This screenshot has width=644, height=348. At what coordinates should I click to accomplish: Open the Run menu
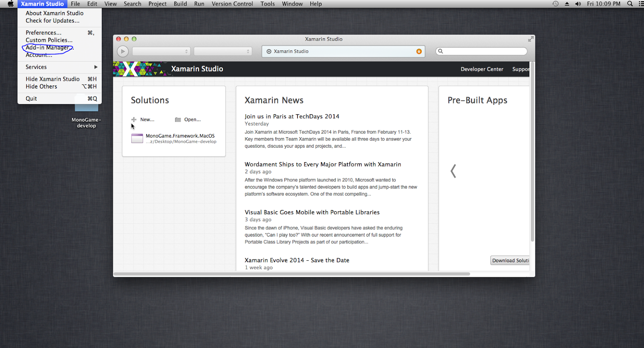pyautogui.click(x=199, y=4)
